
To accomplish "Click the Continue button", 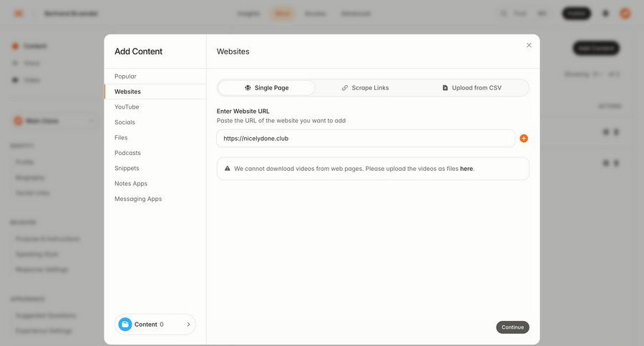I will tap(512, 327).
